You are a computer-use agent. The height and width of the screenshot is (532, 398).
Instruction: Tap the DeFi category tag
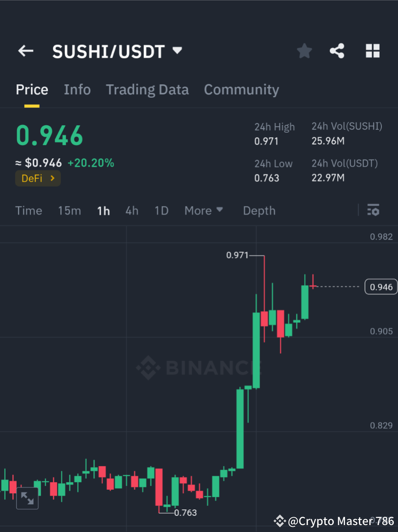(x=32, y=178)
